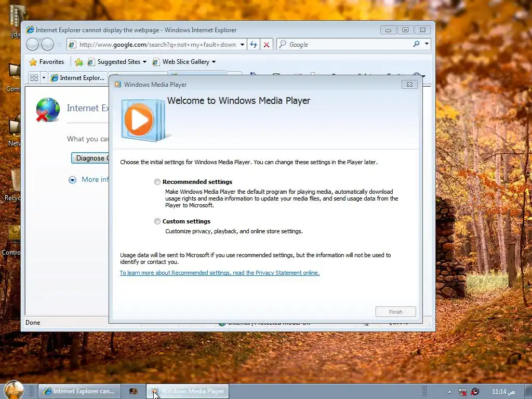Close the Windows Media Player dialog

[x=409, y=85]
